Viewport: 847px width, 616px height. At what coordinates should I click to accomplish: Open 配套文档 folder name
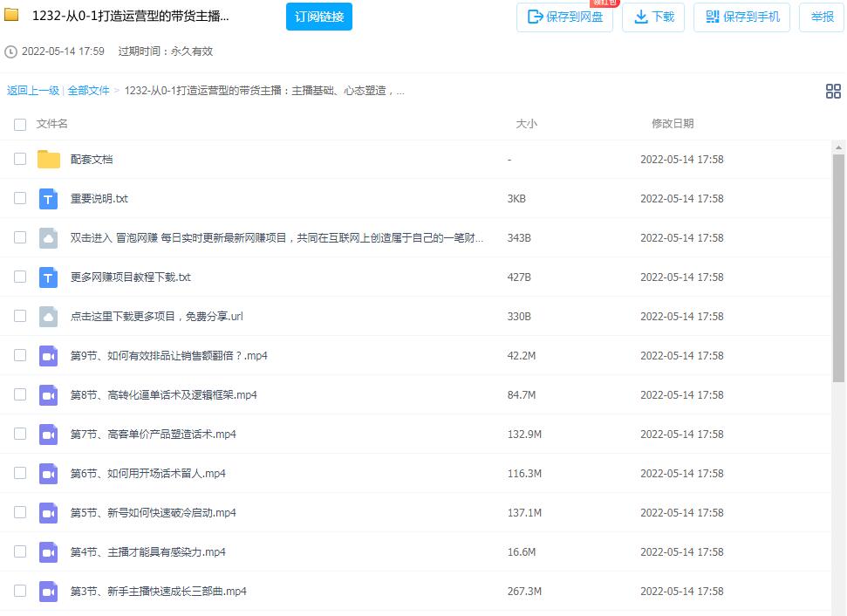coord(92,160)
